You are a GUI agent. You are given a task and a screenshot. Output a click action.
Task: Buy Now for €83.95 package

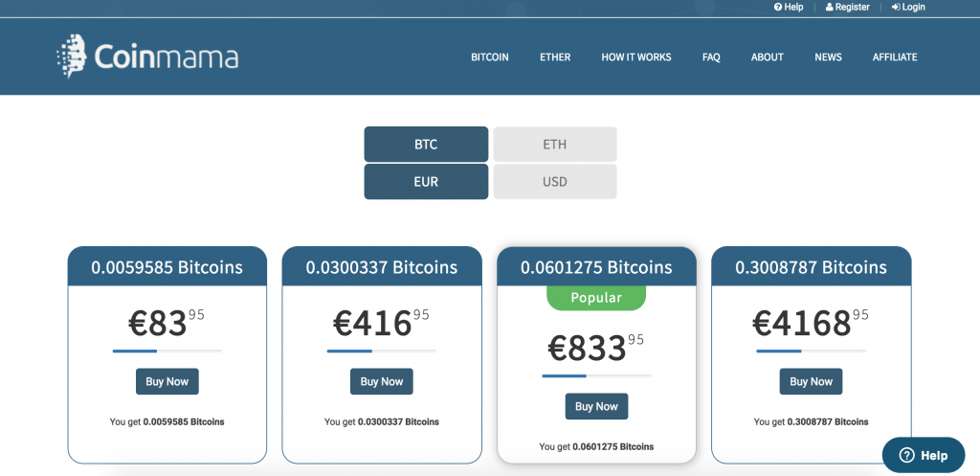[167, 381]
